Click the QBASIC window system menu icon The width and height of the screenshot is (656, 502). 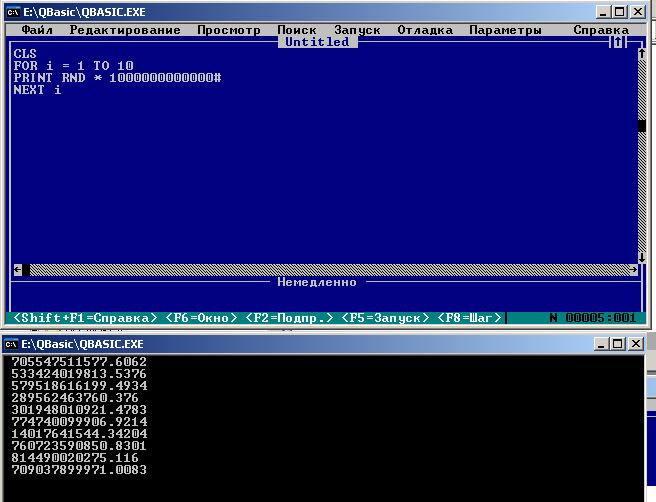pyautogui.click(x=12, y=10)
